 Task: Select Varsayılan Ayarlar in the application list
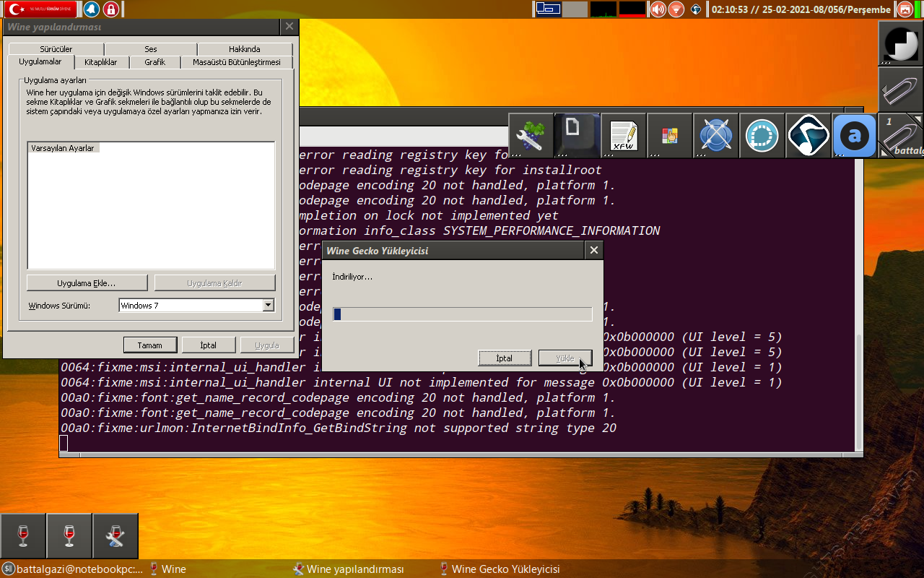click(x=63, y=148)
